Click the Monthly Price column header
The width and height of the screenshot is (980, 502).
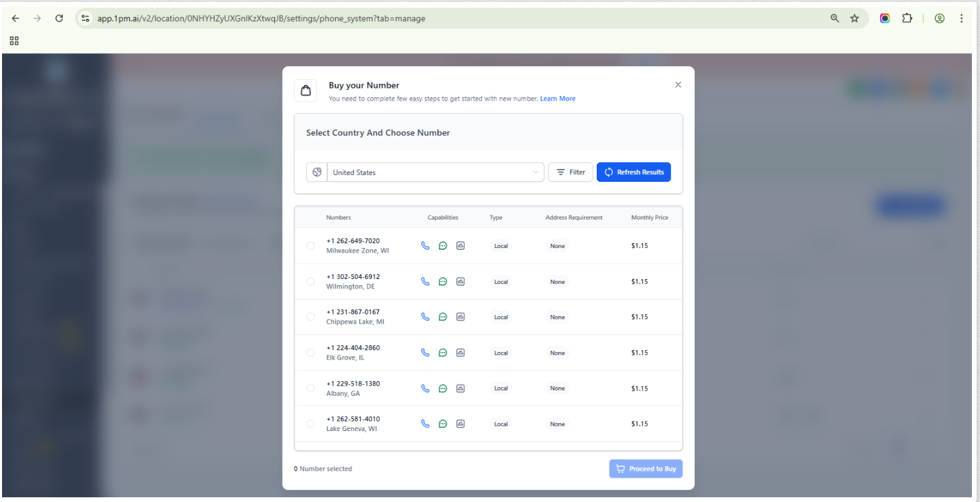(650, 218)
